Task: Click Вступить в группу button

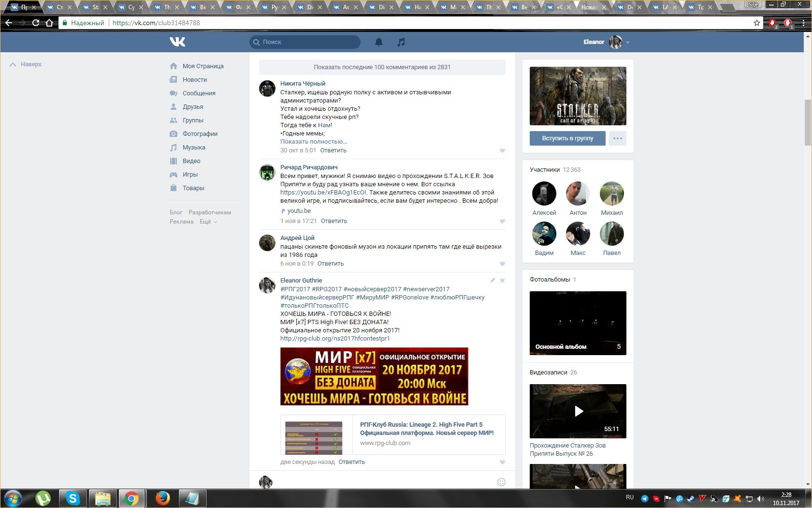Action: coord(567,138)
